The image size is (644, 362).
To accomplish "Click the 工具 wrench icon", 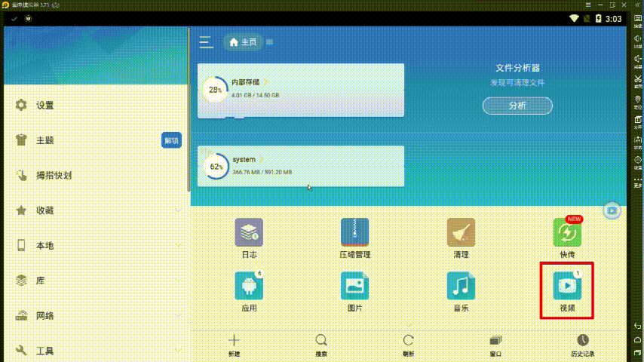I will (21, 351).
